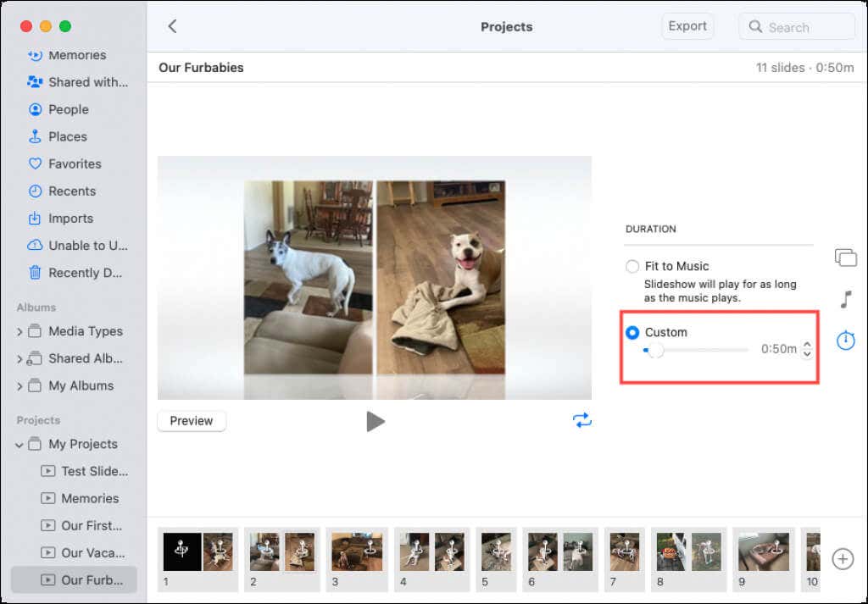
Task: Open Shared with You sidebar item
Action: (75, 82)
